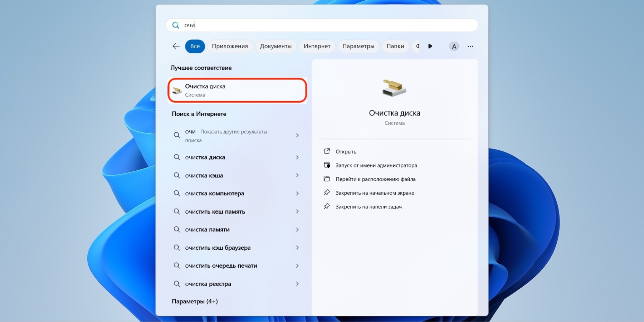Image resolution: width=644 pixels, height=322 pixels.
Task: Click the user account avatar 'A'
Action: 454,46
